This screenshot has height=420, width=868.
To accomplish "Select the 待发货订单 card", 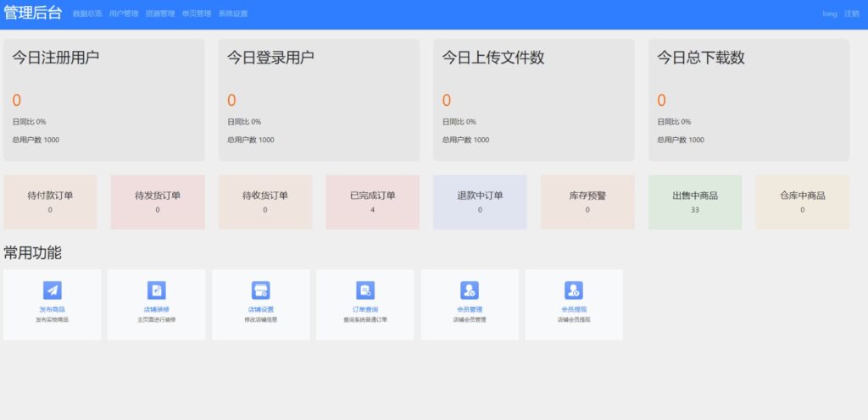I will [x=158, y=202].
